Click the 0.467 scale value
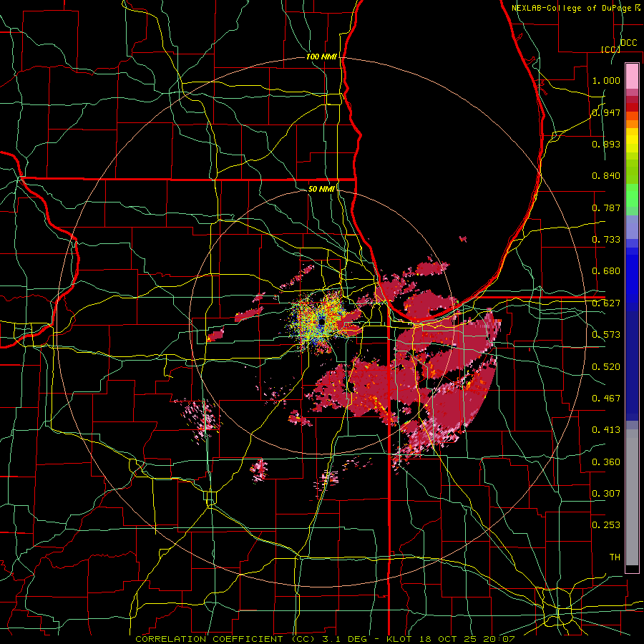The width and height of the screenshot is (644, 644). [606, 399]
